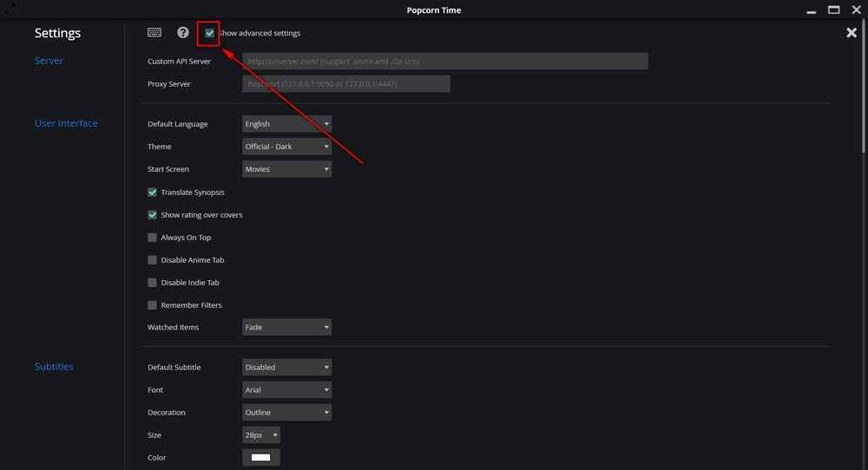The height and width of the screenshot is (470, 868).
Task: Open the Start Screen dropdown
Action: [x=286, y=169]
